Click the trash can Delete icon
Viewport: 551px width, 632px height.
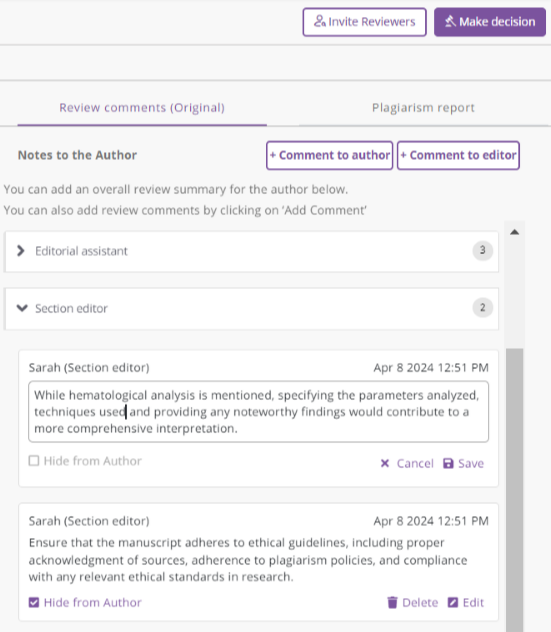click(x=392, y=603)
